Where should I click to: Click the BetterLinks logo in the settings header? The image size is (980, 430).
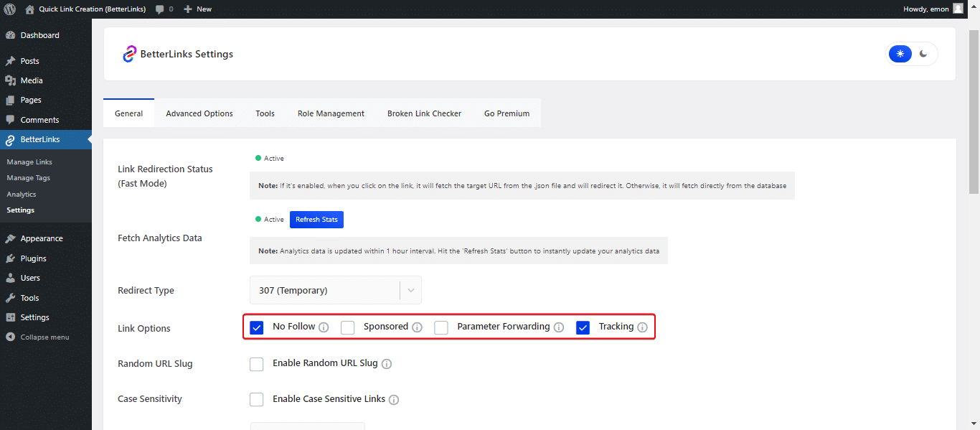129,54
